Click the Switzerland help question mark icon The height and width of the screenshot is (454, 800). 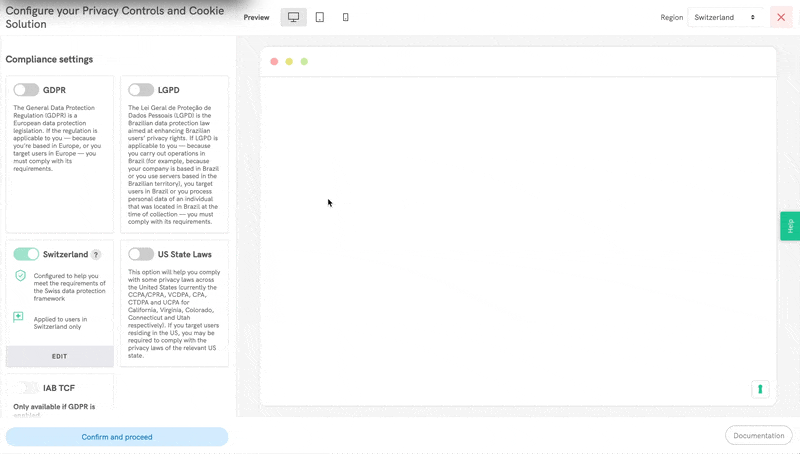coord(96,255)
